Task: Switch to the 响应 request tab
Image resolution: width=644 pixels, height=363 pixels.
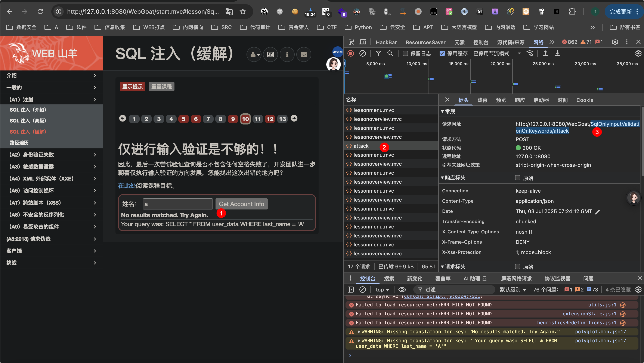Action: 520,100
